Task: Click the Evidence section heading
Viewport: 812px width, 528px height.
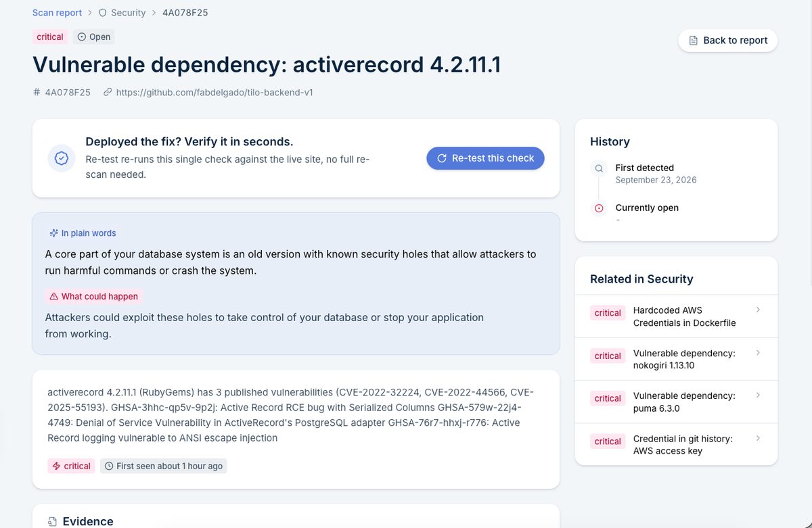Action: click(x=88, y=522)
